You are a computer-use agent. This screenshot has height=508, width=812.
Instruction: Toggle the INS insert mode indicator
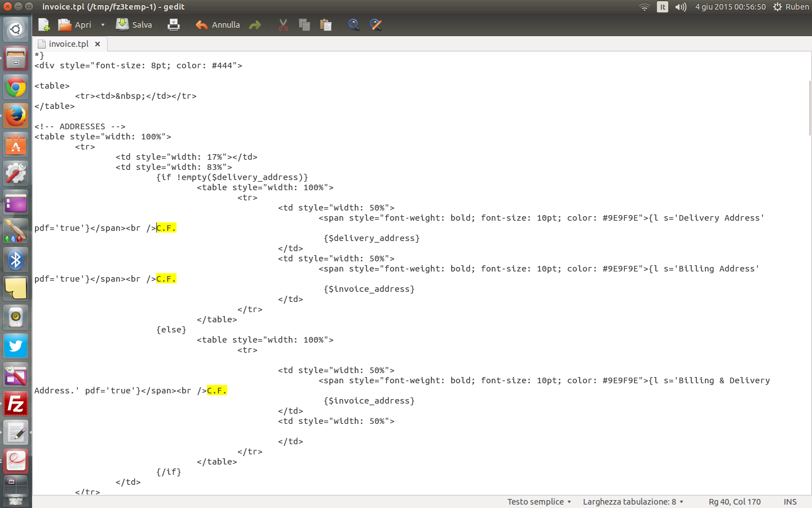pyautogui.click(x=790, y=502)
